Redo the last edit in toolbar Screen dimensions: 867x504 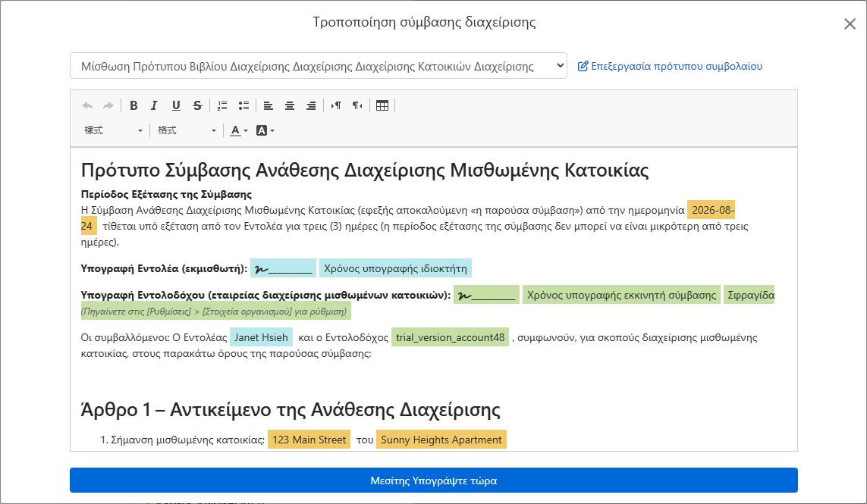pyautogui.click(x=108, y=105)
